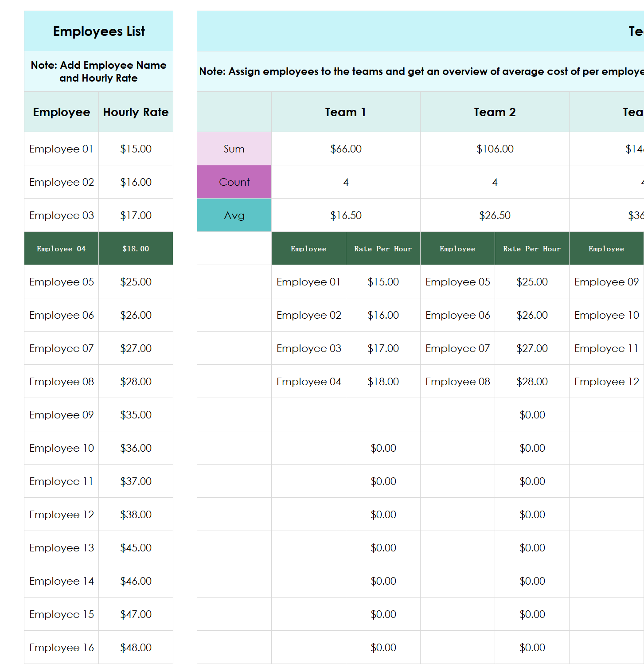Click Employee 07 in the Employees List
This screenshot has width=644, height=664.
[61, 348]
